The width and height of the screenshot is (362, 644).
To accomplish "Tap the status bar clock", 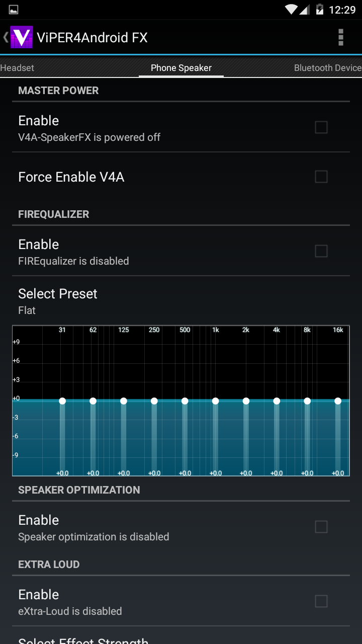I will click(342, 10).
